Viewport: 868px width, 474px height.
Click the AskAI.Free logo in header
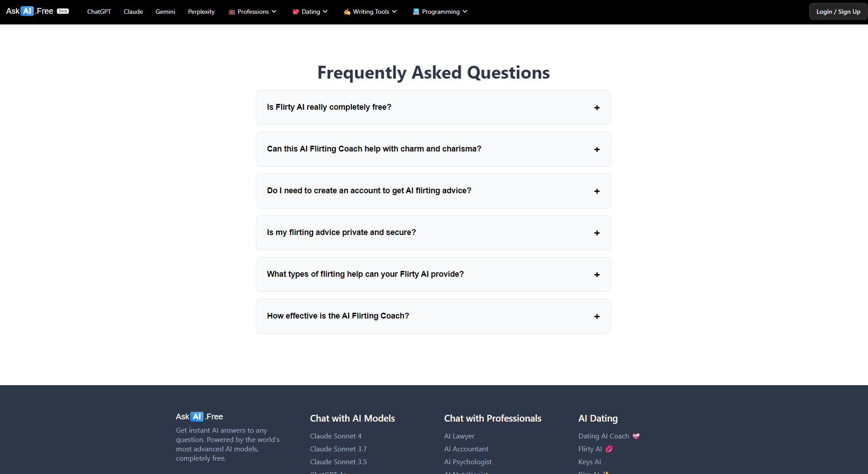pos(30,11)
